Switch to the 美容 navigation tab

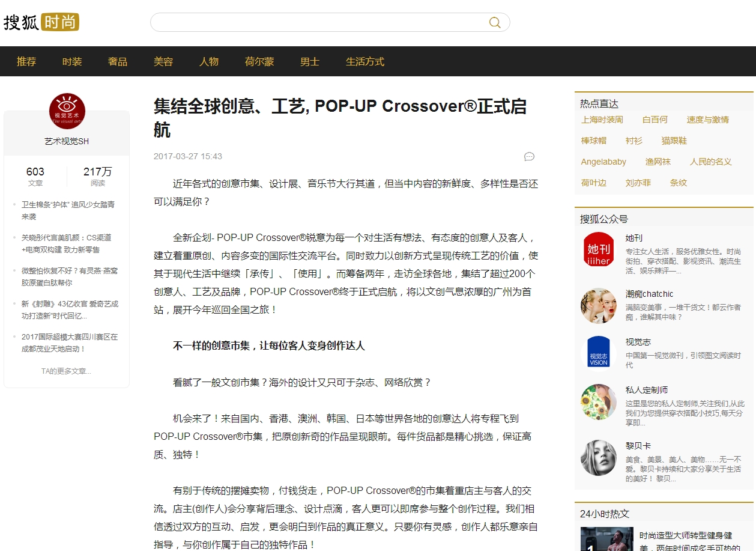(x=163, y=61)
